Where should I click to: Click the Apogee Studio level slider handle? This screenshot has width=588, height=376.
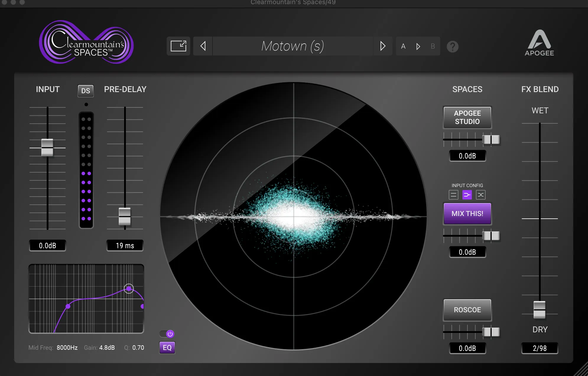(x=491, y=139)
